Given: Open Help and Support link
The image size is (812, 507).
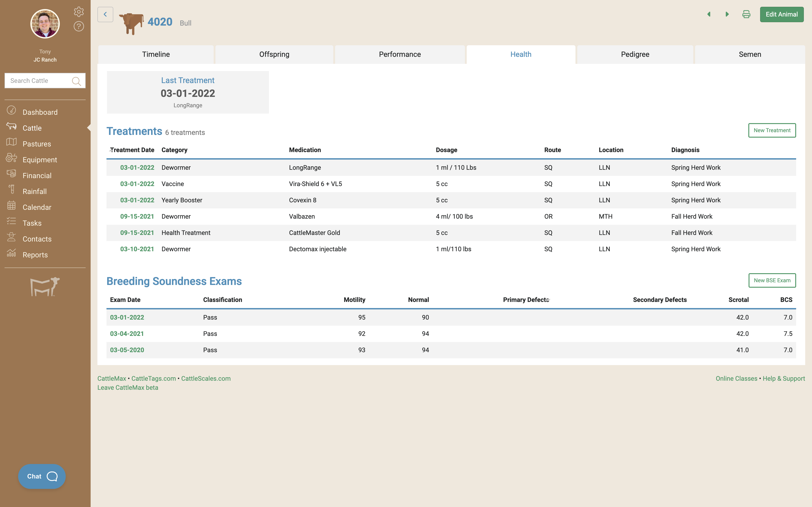Looking at the screenshot, I should [x=783, y=378].
